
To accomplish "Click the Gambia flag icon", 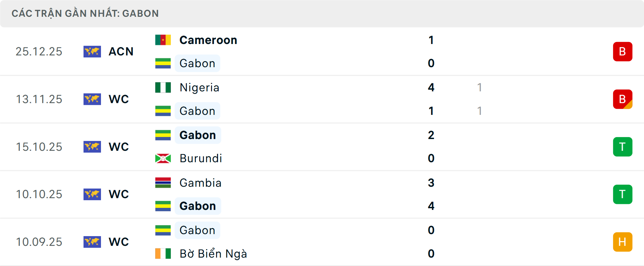I will click(x=163, y=183).
